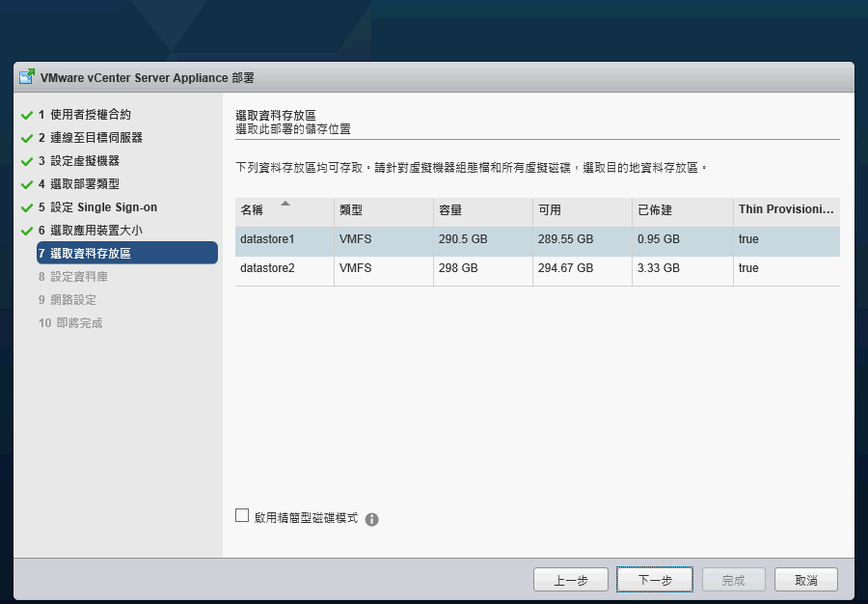This screenshot has width=868, height=604.
Task: Go to step 2 連線至目標伺服器
Action: point(91,138)
